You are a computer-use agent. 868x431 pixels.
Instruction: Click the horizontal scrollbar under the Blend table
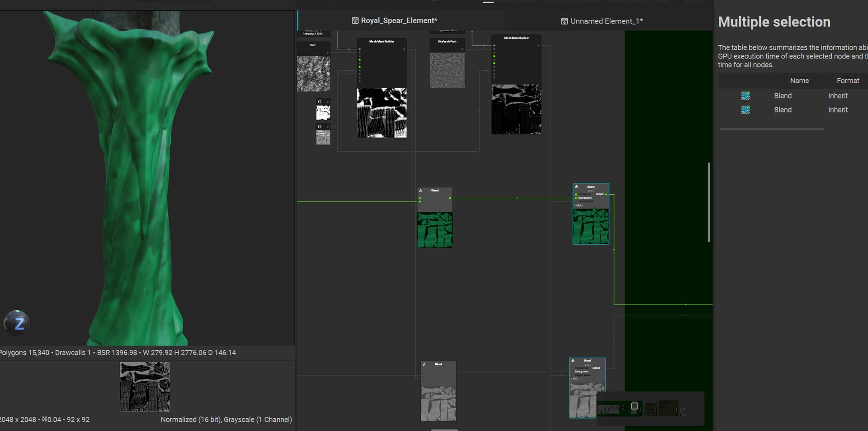(772, 129)
